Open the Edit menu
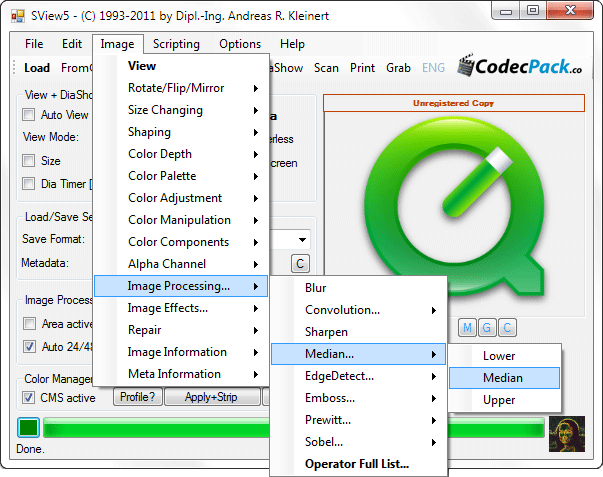603x477 pixels. (x=72, y=44)
